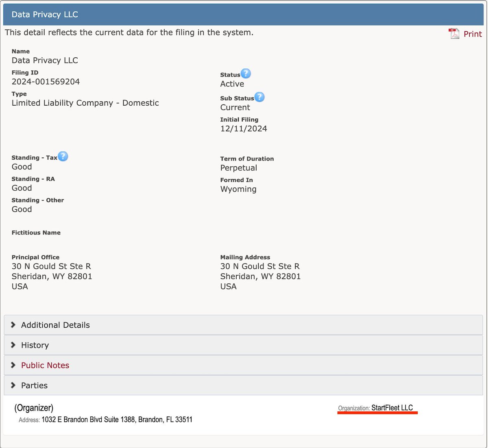Click the Active status value
488x448 pixels.
[x=232, y=84]
